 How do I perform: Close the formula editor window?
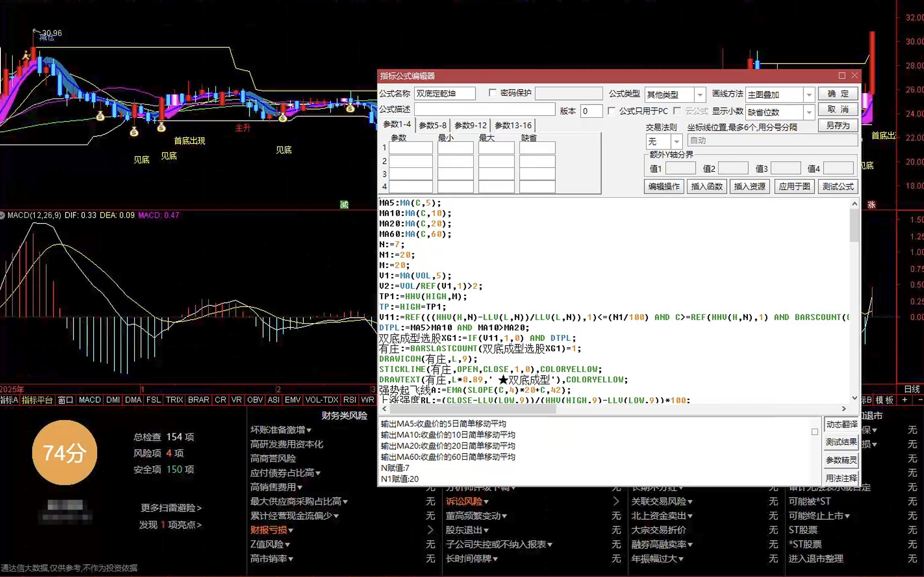[854, 75]
